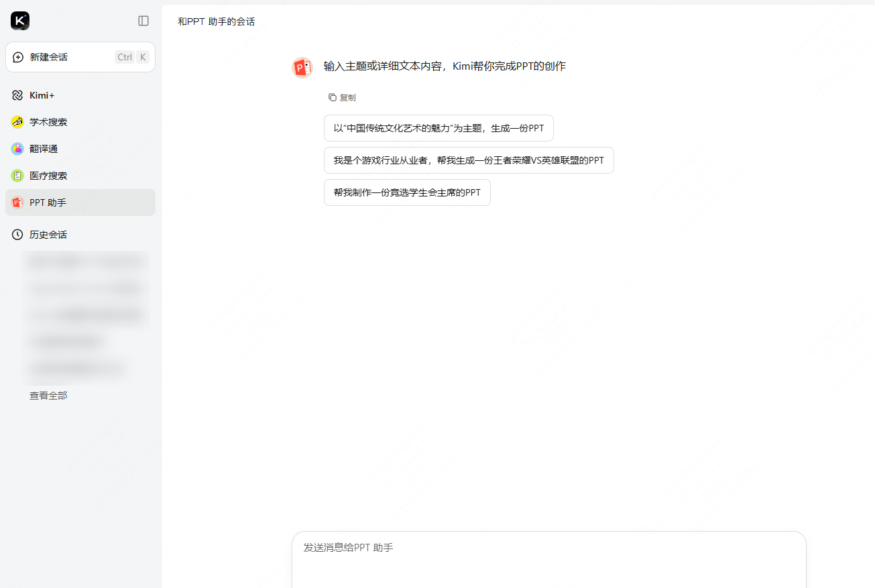
Task: Open 学术搜索 in the sidebar
Action: pyautogui.click(x=80, y=122)
